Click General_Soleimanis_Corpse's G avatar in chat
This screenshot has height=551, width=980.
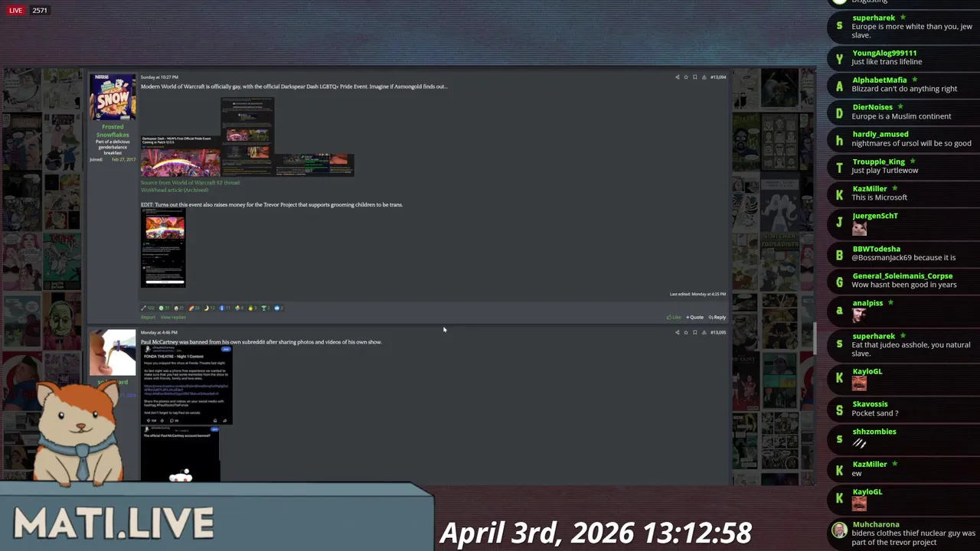click(x=839, y=282)
